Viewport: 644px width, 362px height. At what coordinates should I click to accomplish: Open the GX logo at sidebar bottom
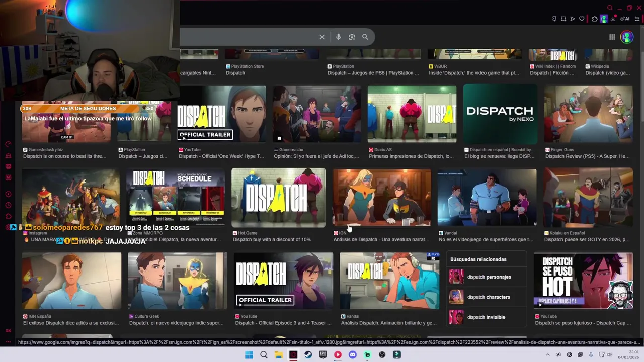[x=8, y=330]
